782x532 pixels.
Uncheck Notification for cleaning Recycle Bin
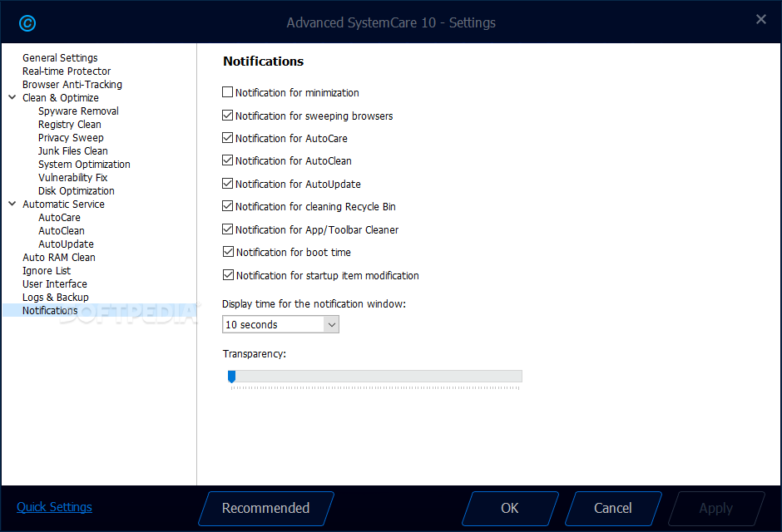[227, 206]
